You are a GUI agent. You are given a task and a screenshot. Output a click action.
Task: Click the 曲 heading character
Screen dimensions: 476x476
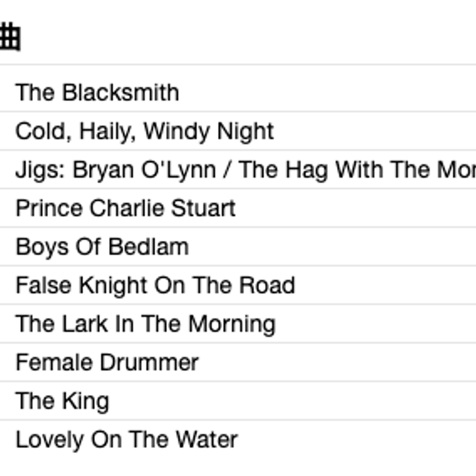pos(10,36)
